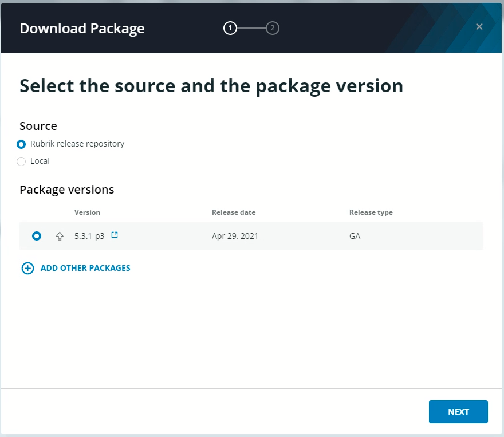Click the Release type column header
The width and height of the screenshot is (504, 437).
371,212
